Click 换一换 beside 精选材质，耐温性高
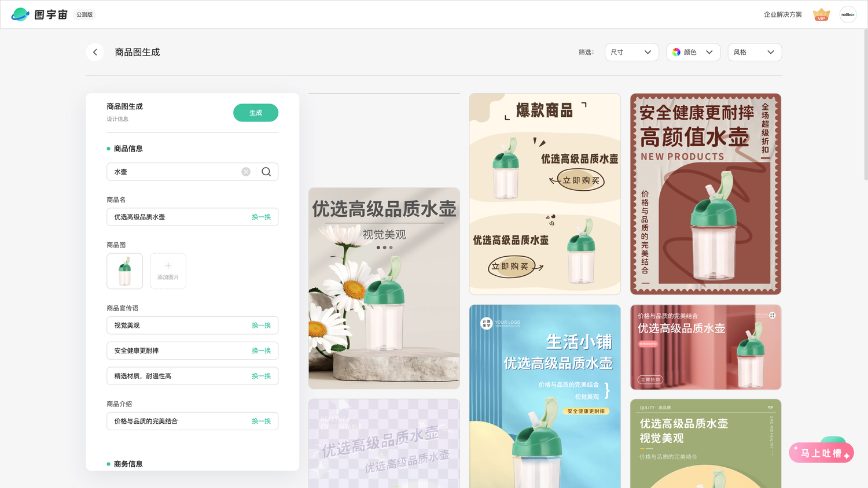Image resolution: width=868 pixels, height=488 pixels. click(x=261, y=376)
